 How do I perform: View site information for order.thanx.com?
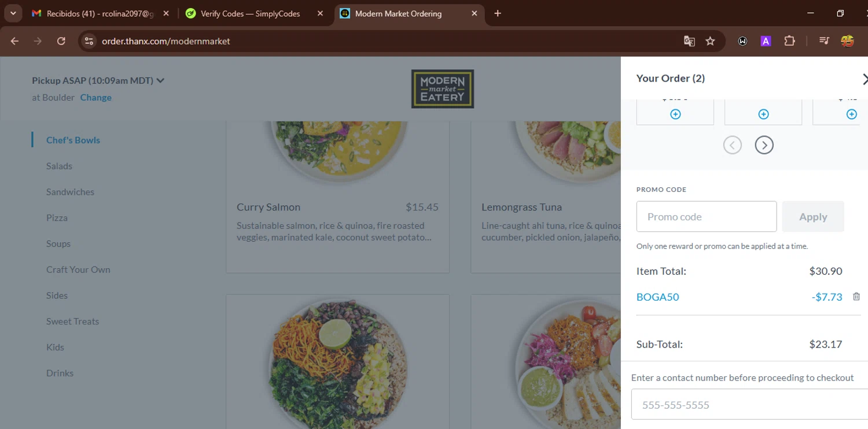[89, 41]
